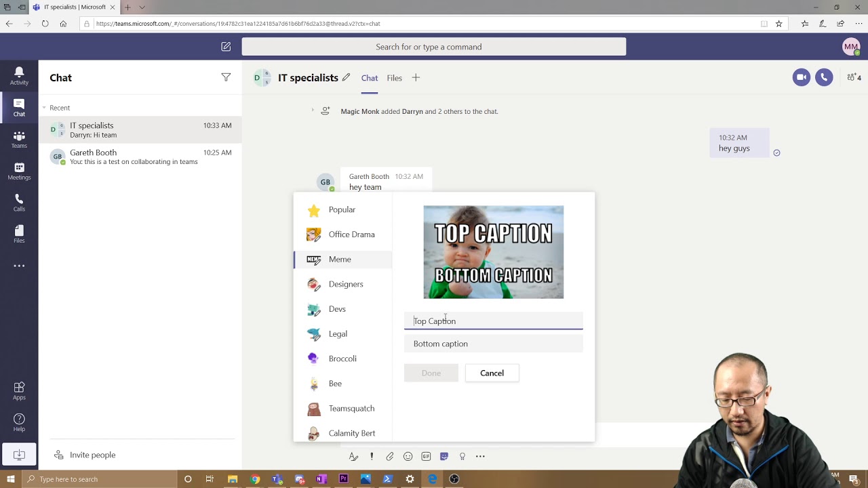Image resolution: width=868 pixels, height=488 pixels.
Task: Click the Top Caption input field
Action: click(x=494, y=321)
